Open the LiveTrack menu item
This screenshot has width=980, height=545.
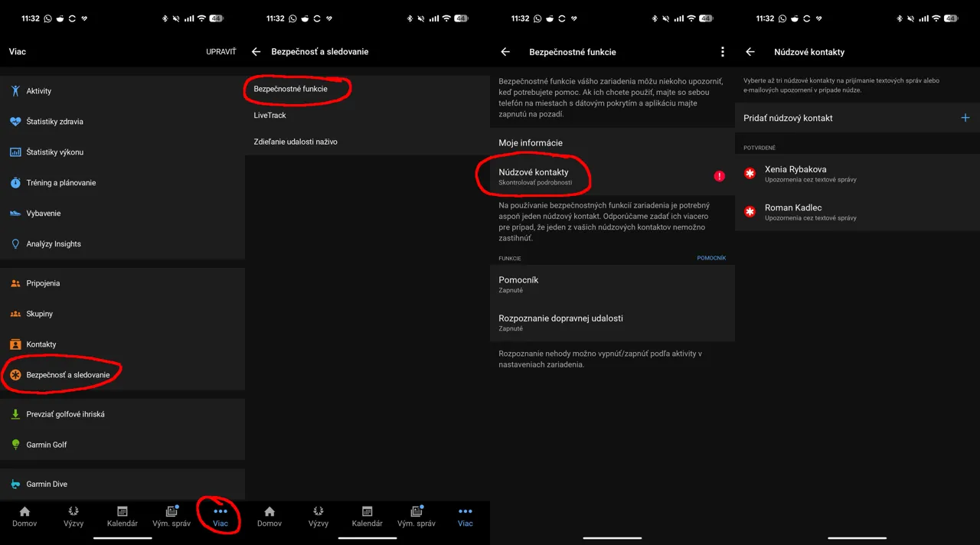coord(270,116)
